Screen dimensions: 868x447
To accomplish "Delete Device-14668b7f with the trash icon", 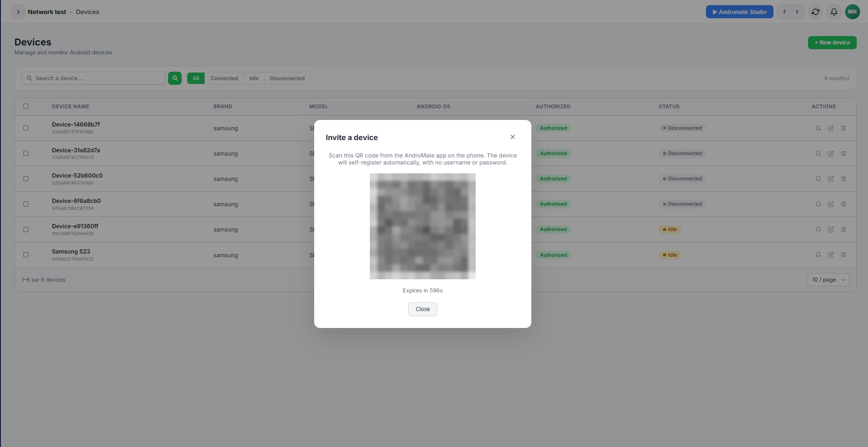I will pos(844,128).
